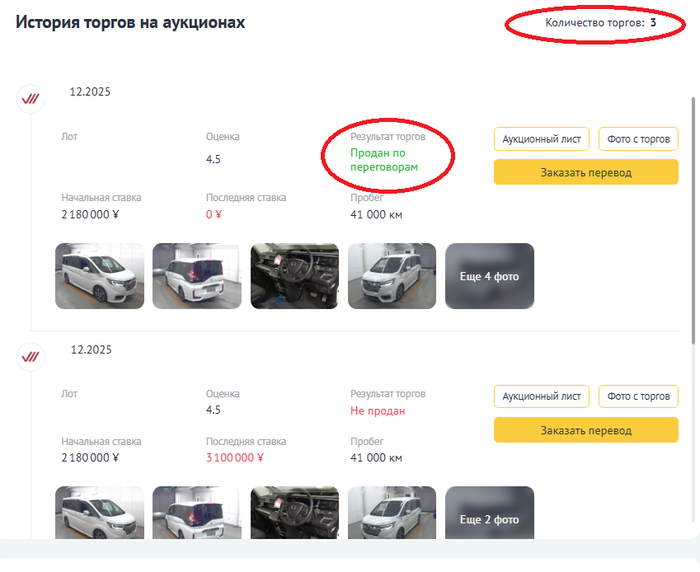Open Аукционный лист for the sold lot
The width and height of the screenshot is (700, 572).
tap(541, 139)
